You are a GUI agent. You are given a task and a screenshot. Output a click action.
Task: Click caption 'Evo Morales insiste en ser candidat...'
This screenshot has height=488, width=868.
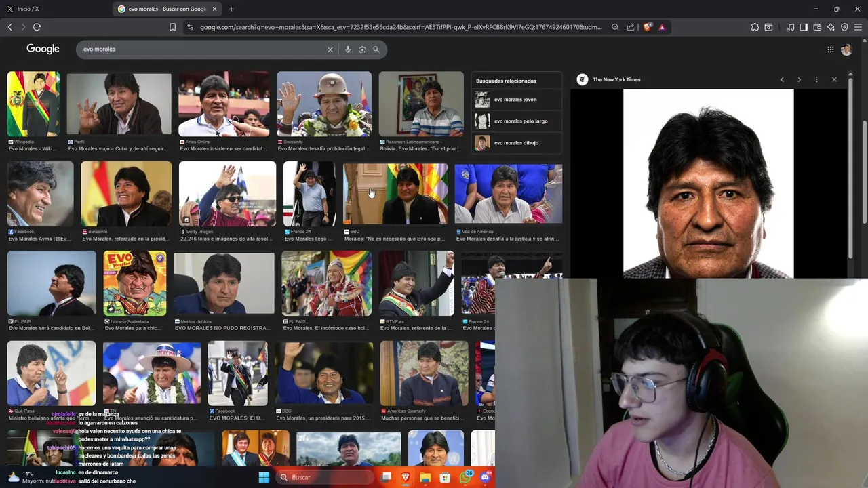[x=223, y=148]
